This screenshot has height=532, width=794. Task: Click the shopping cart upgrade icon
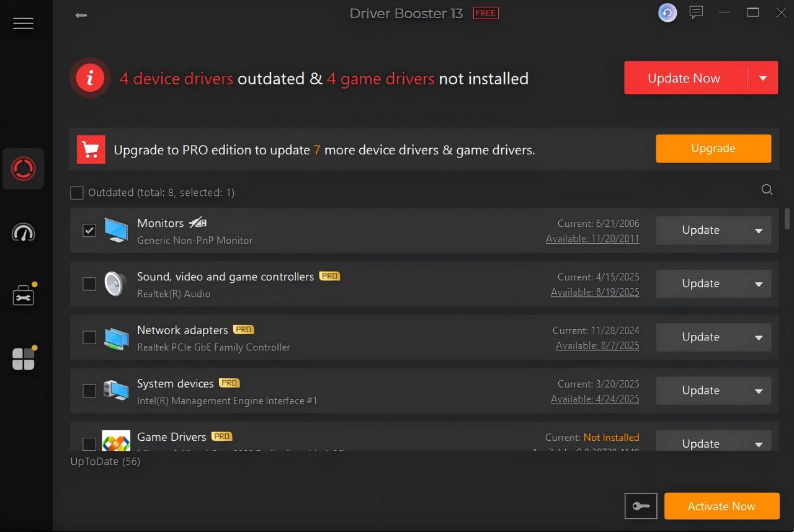91,149
